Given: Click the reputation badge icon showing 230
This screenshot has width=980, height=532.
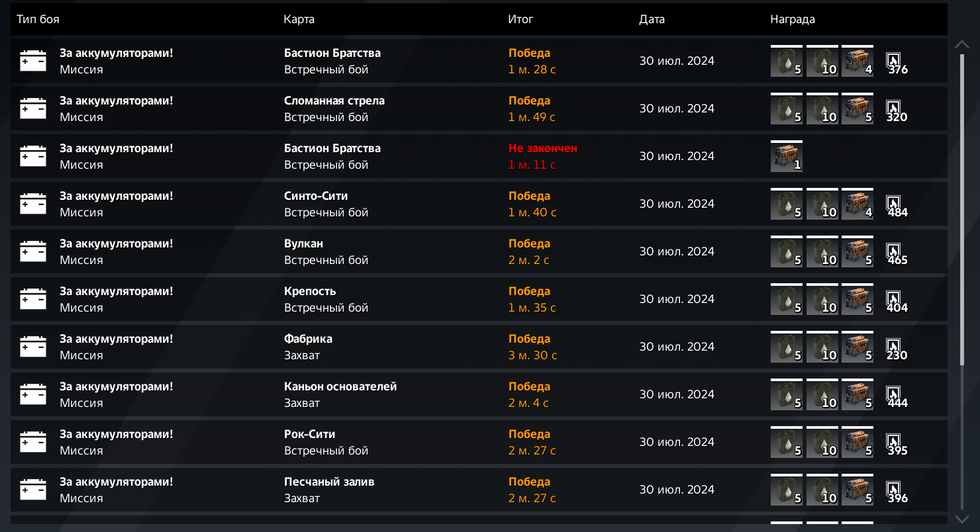Looking at the screenshot, I should (893, 345).
